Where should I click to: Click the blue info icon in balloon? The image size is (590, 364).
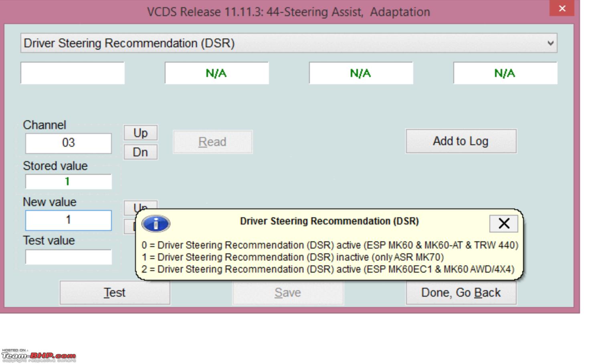click(156, 224)
